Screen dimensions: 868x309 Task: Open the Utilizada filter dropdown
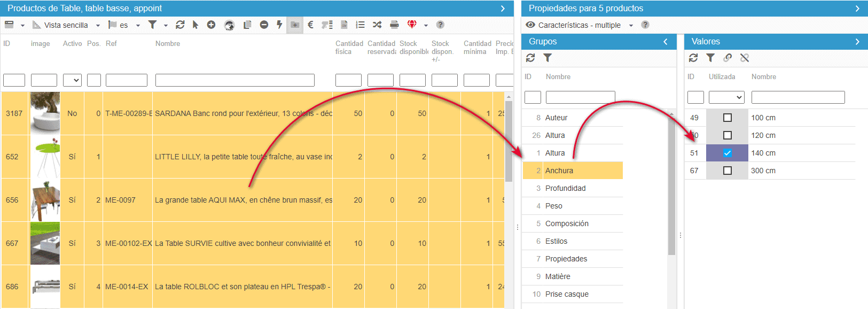coord(726,97)
